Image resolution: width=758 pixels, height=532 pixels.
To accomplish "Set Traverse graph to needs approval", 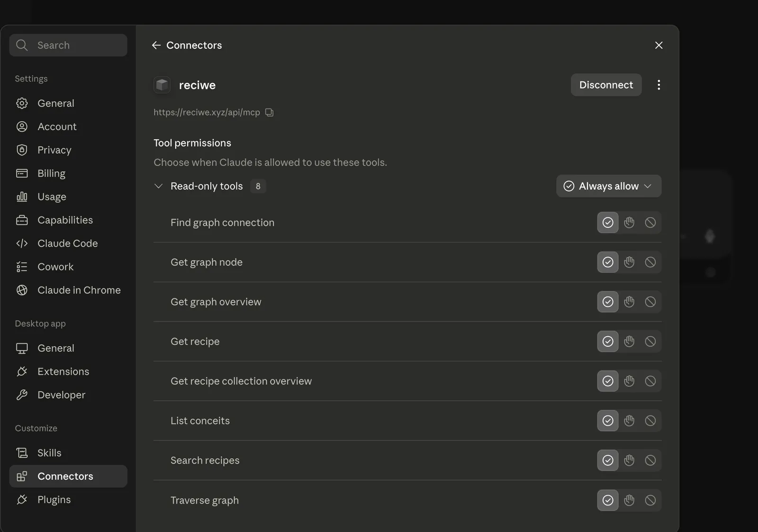I will (629, 500).
